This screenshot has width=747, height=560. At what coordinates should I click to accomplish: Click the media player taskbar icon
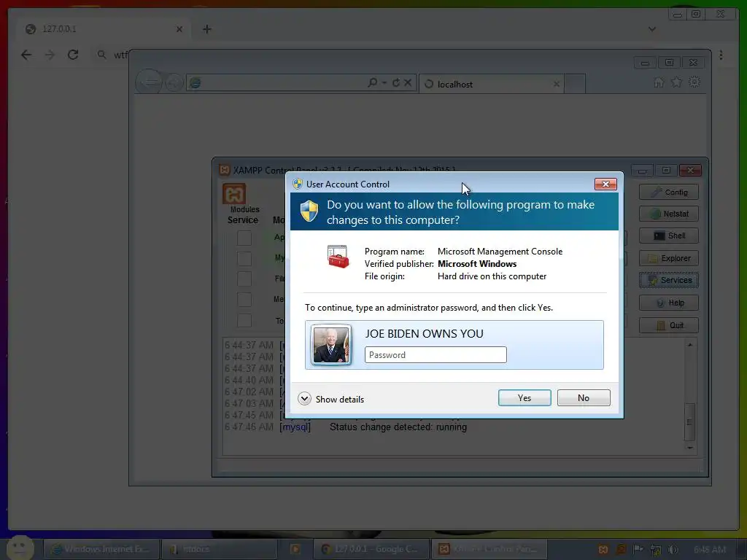(x=295, y=549)
